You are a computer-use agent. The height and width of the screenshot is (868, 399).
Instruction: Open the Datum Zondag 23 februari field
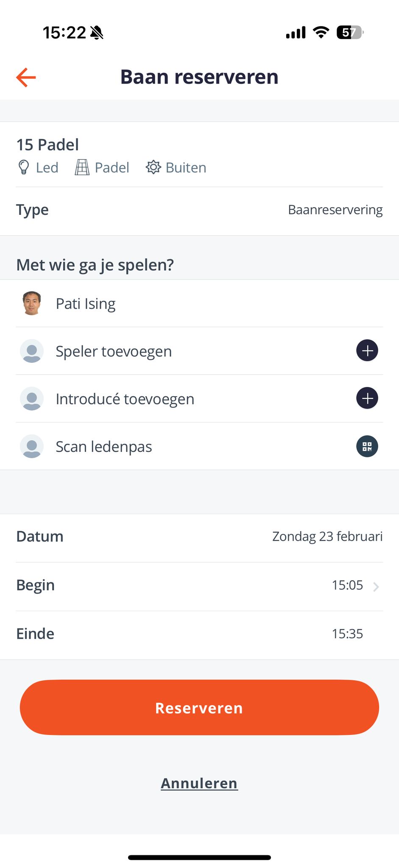(327, 537)
